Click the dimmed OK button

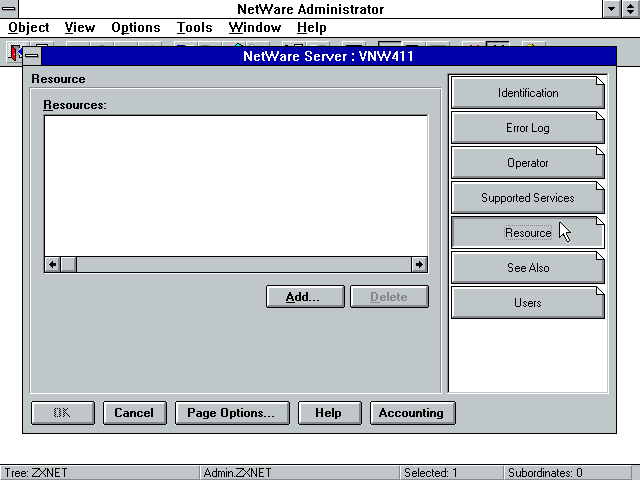(62, 413)
